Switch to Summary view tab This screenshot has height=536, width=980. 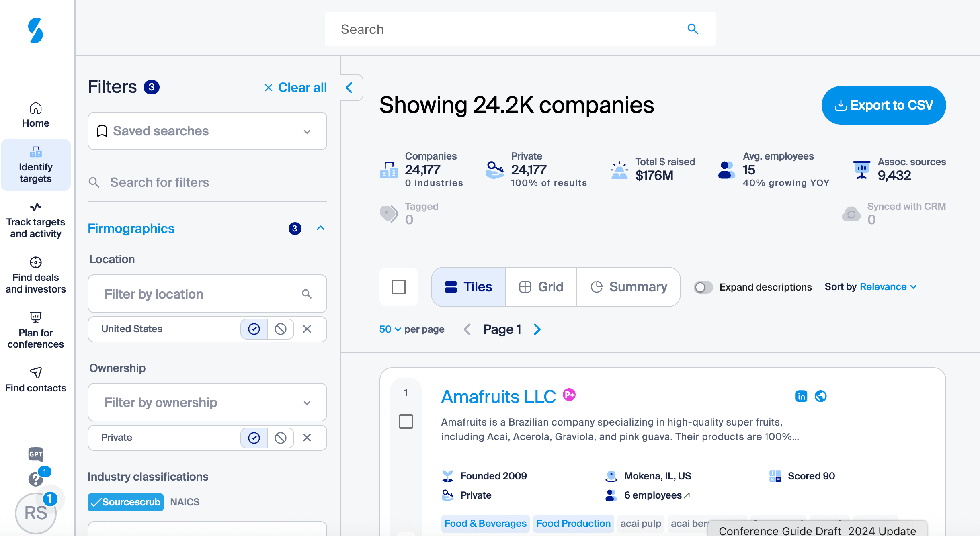(629, 287)
